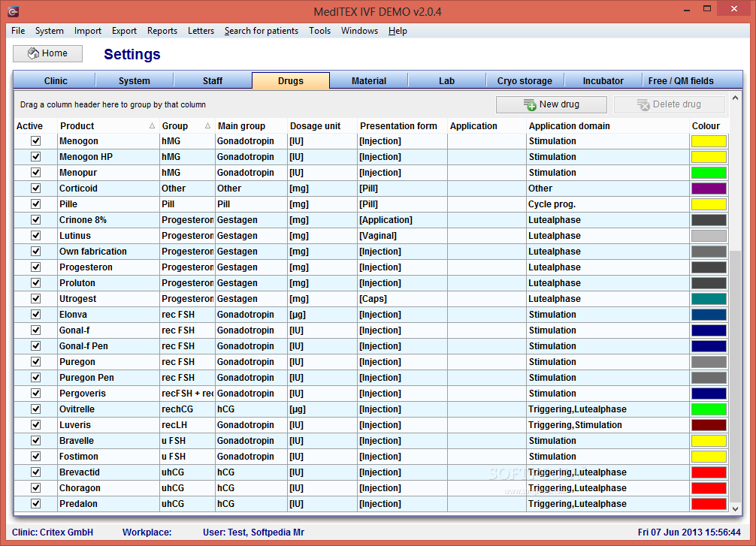Viewport: 756px width, 546px height.
Task: Toggle Active checkbox for Gonal-f Pen
Action: (35, 345)
